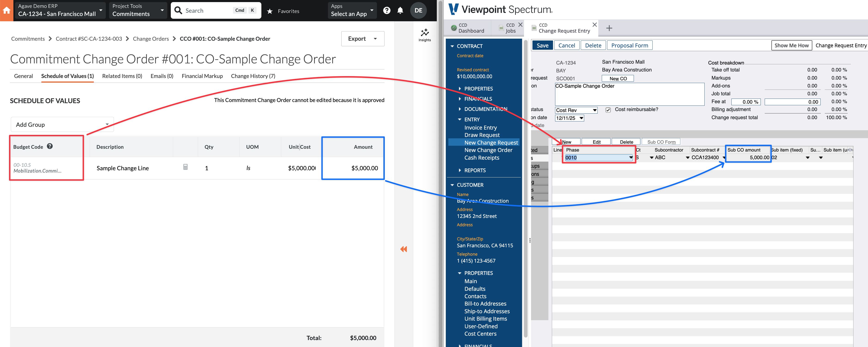Open the help question mark icon
The image size is (868, 347).
point(386,10)
